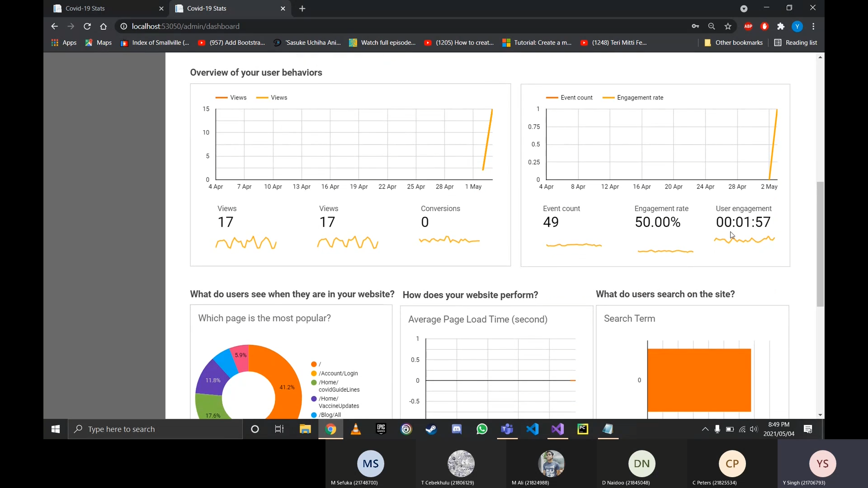Open the Other bookmarks folder
This screenshot has height=488, width=868.
[733, 42]
